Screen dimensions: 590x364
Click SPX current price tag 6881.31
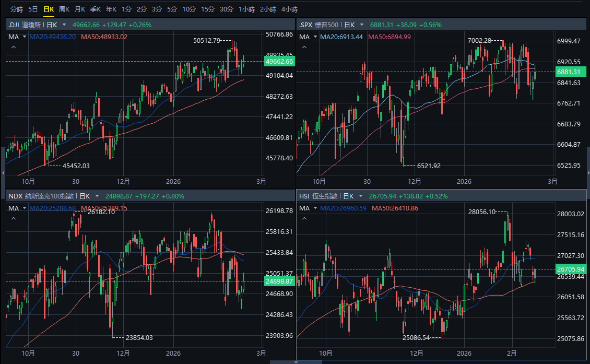(x=569, y=72)
